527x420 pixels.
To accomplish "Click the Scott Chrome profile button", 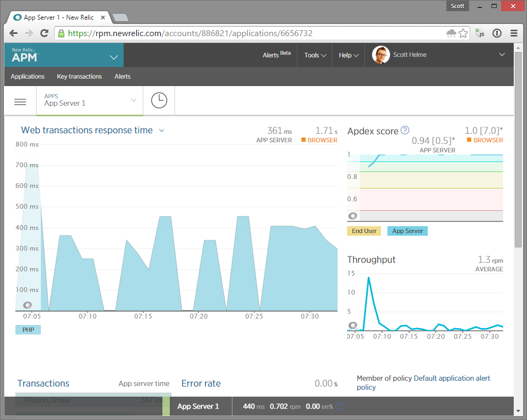I will pyautogui.click(x=457, y=6).
